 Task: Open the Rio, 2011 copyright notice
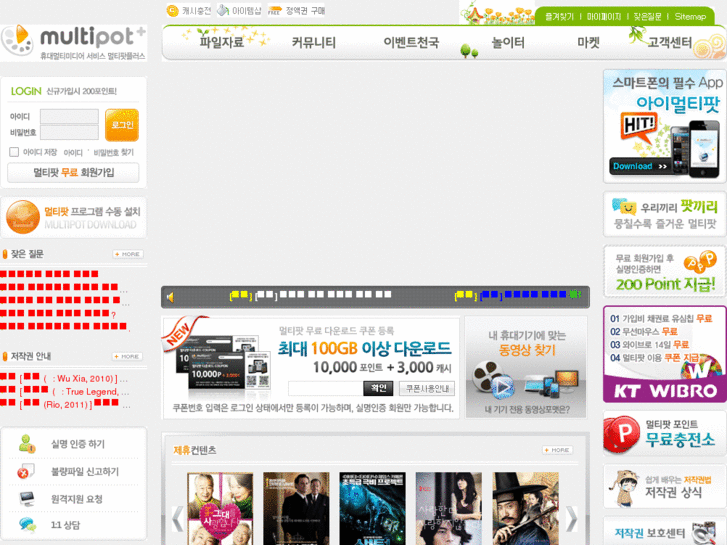click(x=65, y=404)
